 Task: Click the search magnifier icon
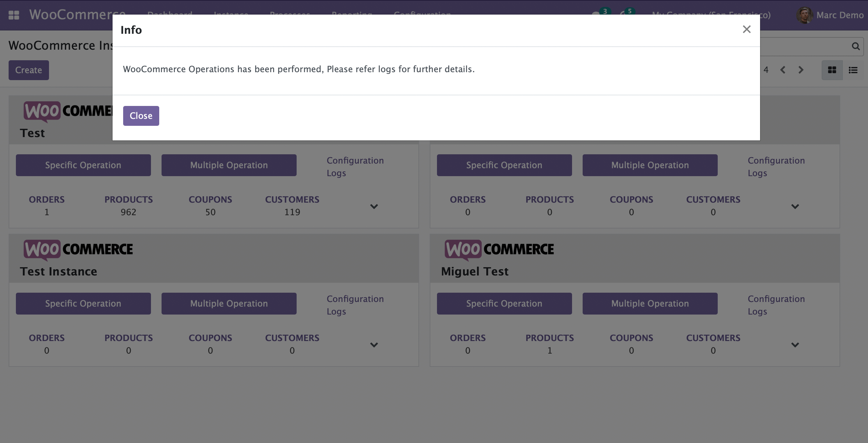(855, 46)
